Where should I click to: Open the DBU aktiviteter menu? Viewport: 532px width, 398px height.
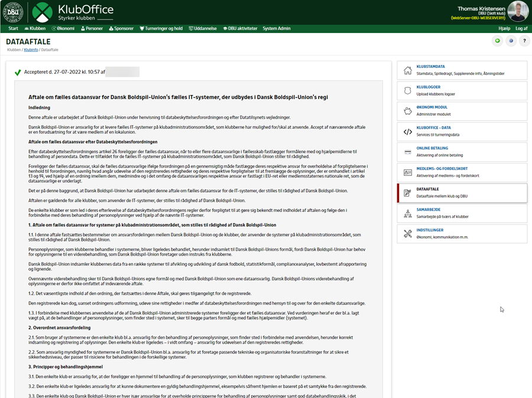coord(240,28)
